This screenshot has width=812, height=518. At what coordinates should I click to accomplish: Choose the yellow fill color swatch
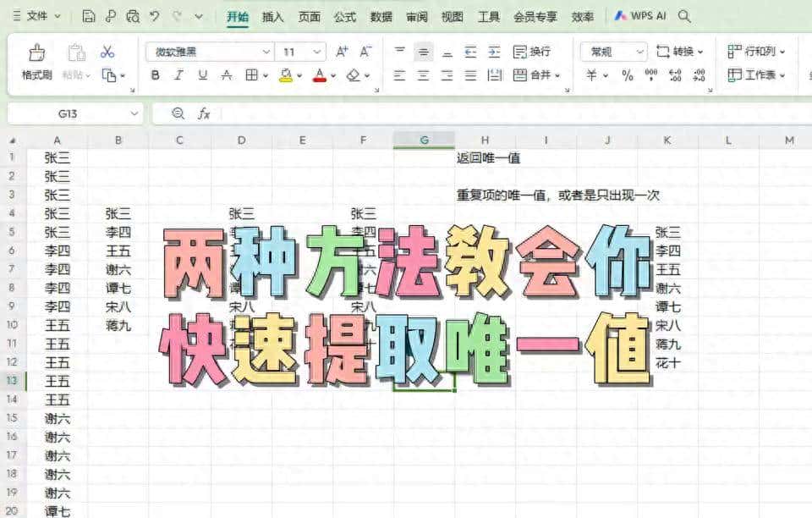point(287,76)
